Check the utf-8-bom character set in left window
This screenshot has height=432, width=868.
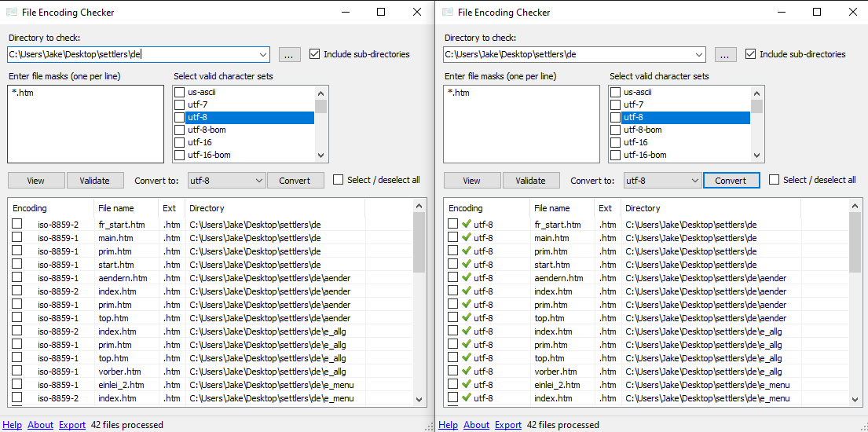(179, 130)
